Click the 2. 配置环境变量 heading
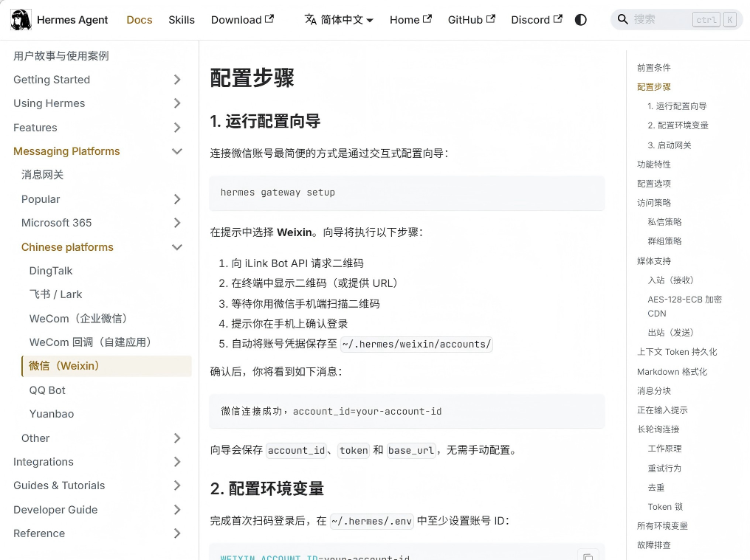The width and height of the screenshot is (750, 560). coord(267,488)
